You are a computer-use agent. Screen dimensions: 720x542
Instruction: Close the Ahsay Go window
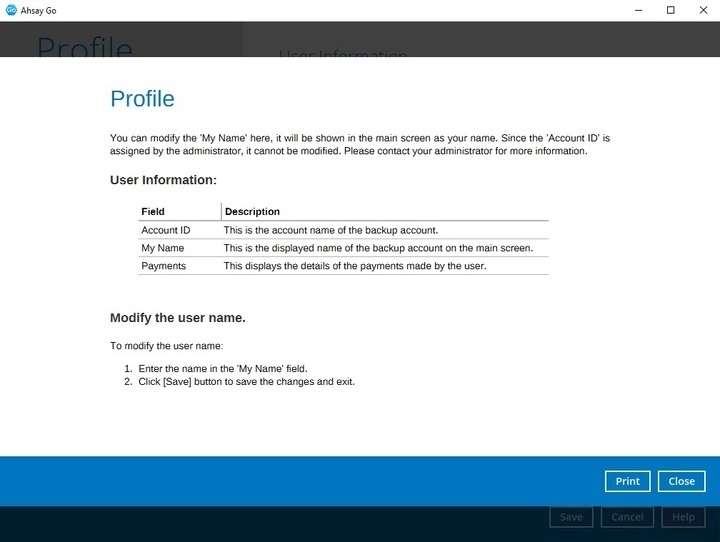pos(703,10)
